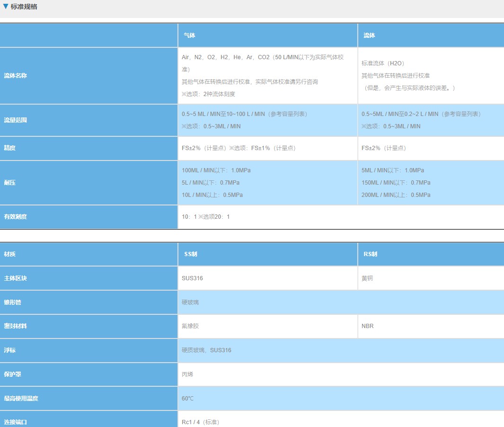
Task: Click the 流量范围 row label
Action: click(x=16, y=120)
